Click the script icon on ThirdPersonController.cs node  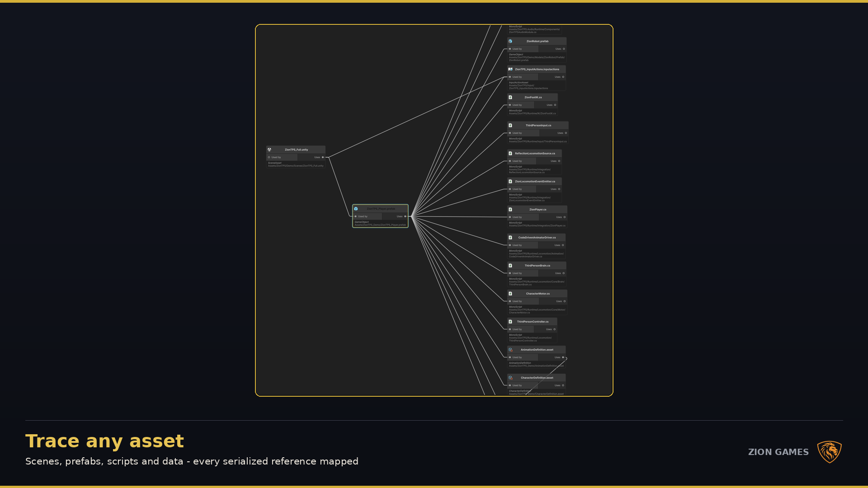click(510, 321)
